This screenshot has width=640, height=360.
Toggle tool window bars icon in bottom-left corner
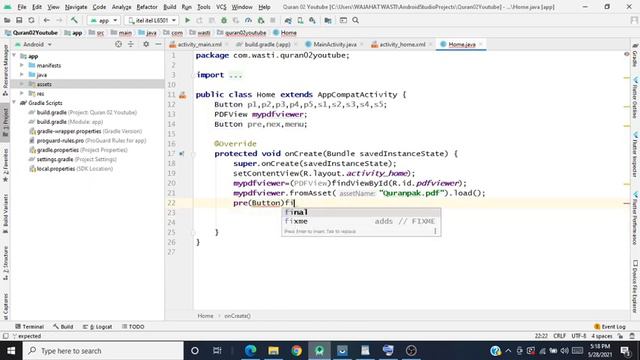pos(5,336)
